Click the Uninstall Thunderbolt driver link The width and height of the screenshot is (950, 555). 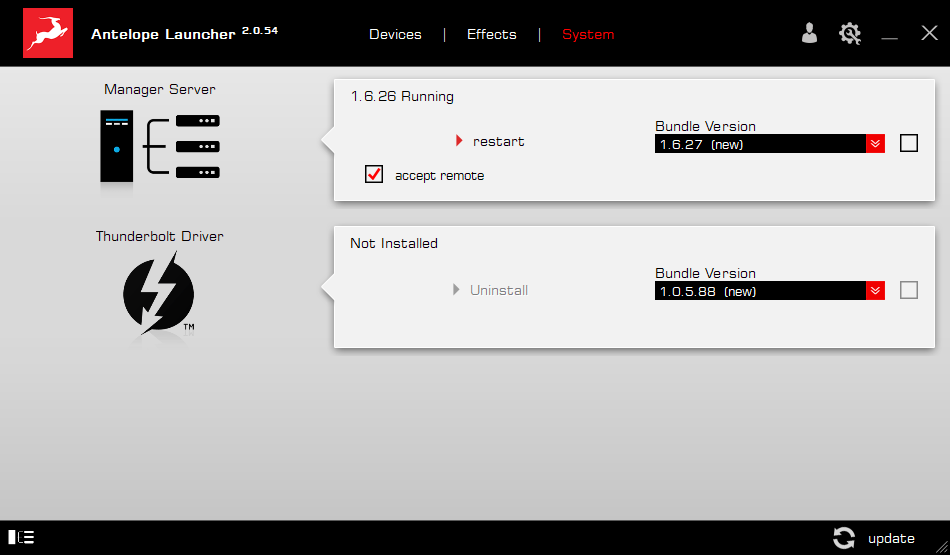[499, 290]
